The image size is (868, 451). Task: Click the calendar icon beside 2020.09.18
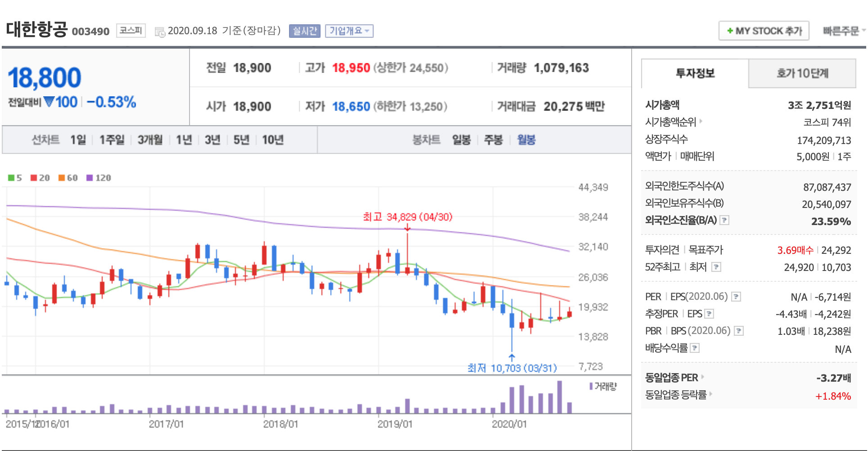[160, 32]
